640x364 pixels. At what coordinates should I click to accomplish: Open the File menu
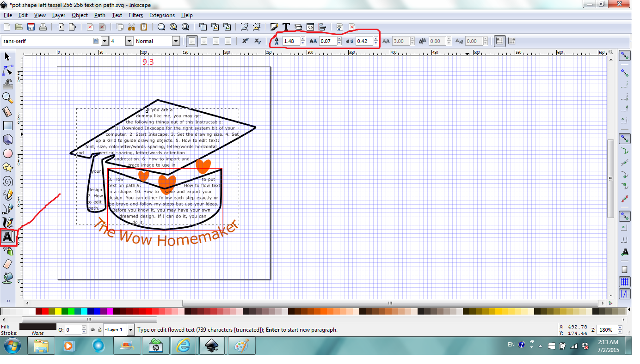click(x=7, y=15)
